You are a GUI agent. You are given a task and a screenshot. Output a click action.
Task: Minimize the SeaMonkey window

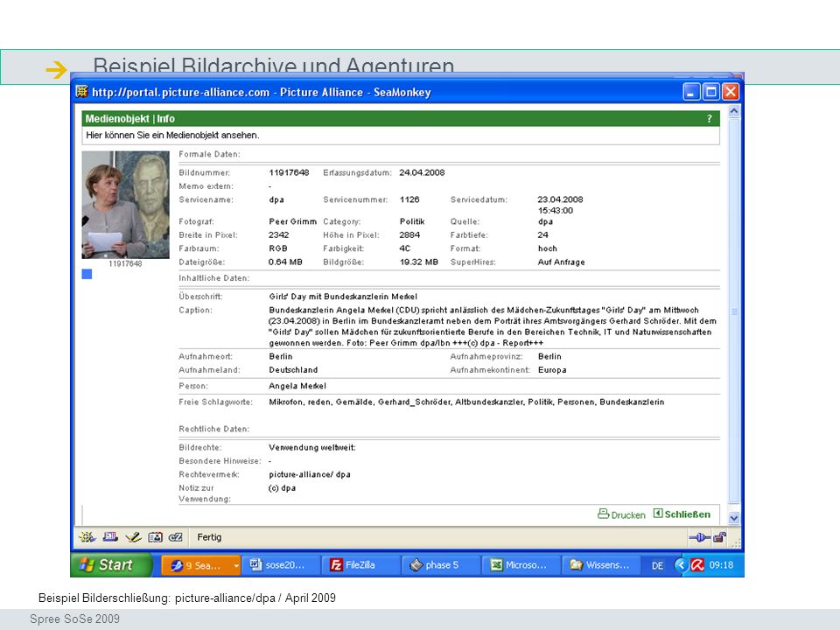(x=691, y=92)
